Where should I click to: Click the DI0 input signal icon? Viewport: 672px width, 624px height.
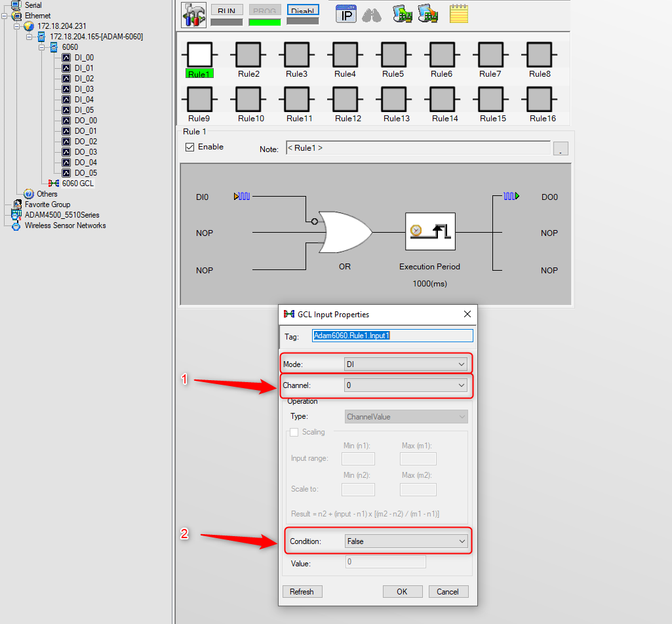242,196
